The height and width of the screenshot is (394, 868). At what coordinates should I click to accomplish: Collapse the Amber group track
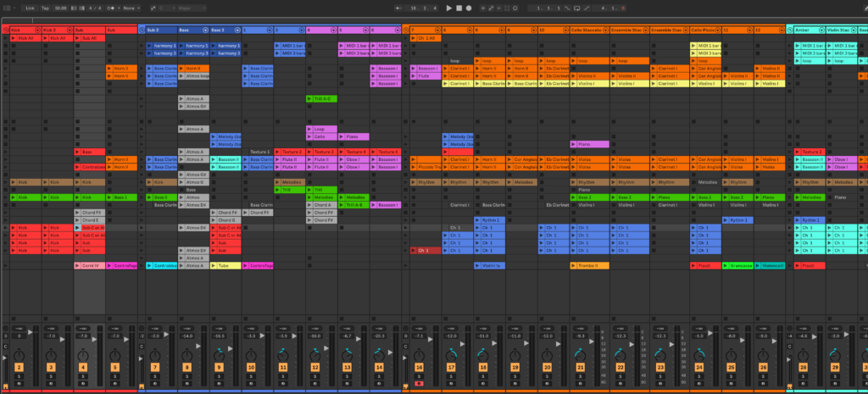tap(791, 30)
